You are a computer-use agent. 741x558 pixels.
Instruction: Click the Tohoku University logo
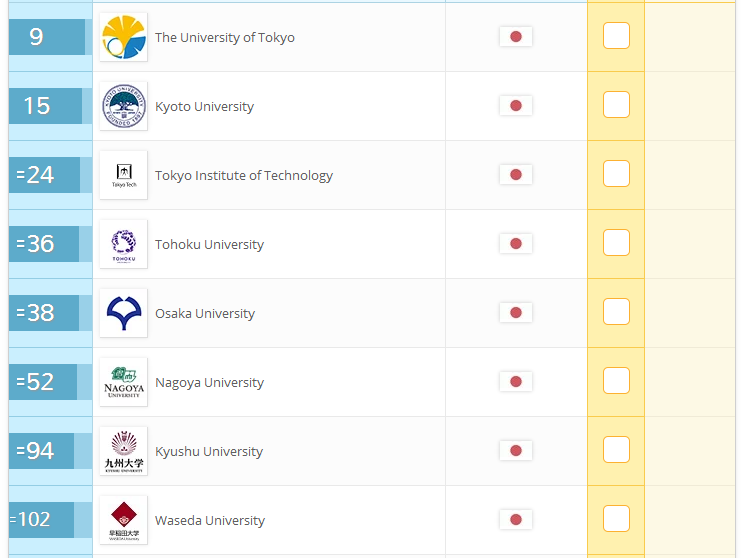click(123, 244)
